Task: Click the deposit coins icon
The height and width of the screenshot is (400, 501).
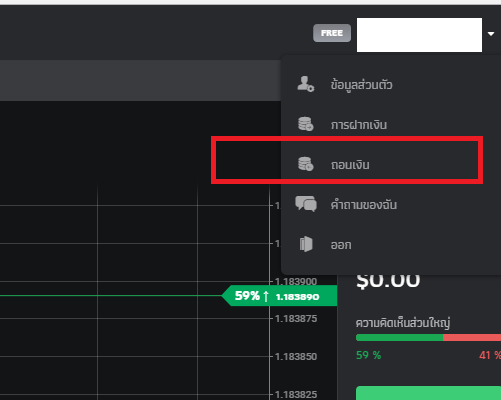Action: point(306,124)
